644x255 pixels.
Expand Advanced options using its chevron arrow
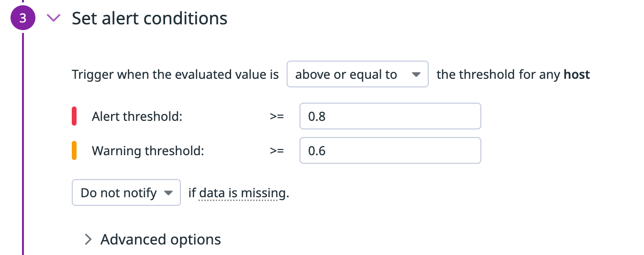click(x=88, y=239)
